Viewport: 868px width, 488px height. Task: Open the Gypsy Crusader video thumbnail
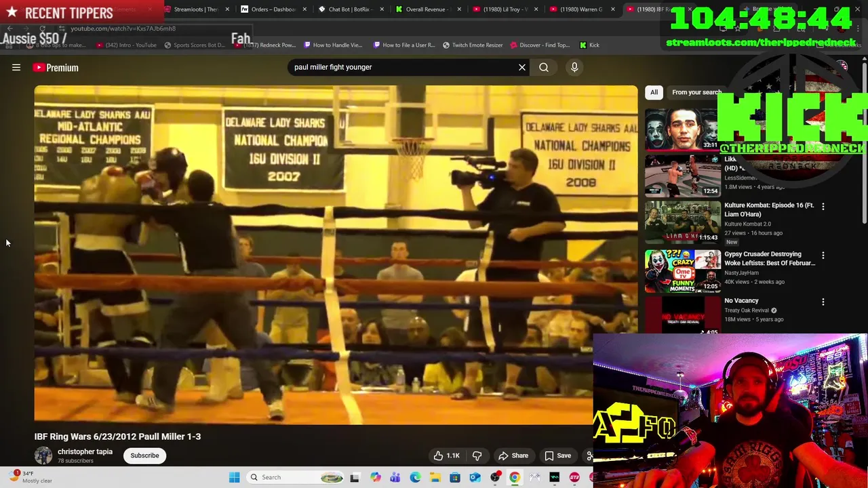pos(682,270)
